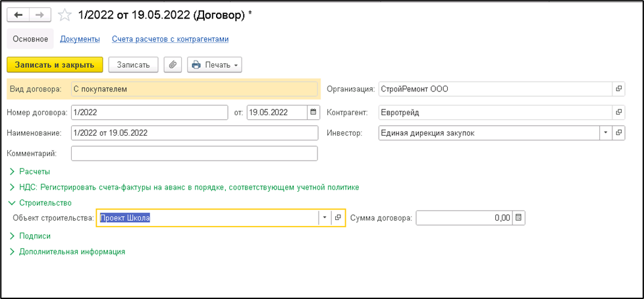Click Записать и закрыть button

pyautogui.click(x=55, y=65)
